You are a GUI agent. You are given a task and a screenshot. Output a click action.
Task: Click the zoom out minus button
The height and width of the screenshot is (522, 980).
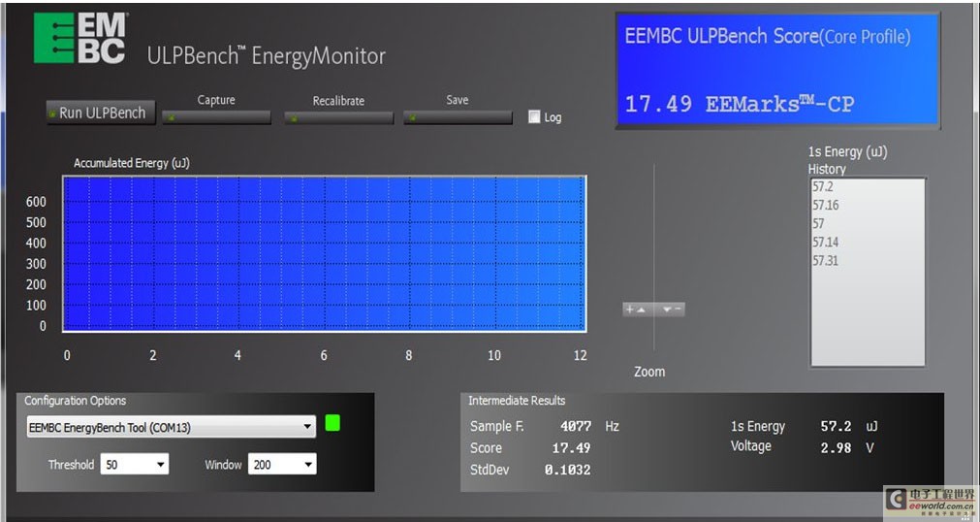[x=670, y=310]
